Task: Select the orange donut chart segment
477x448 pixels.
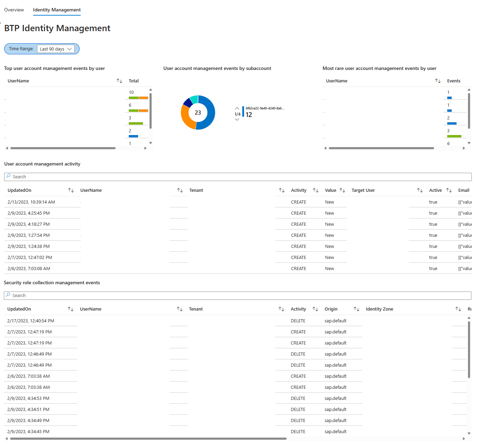Action: click(186, 118)
